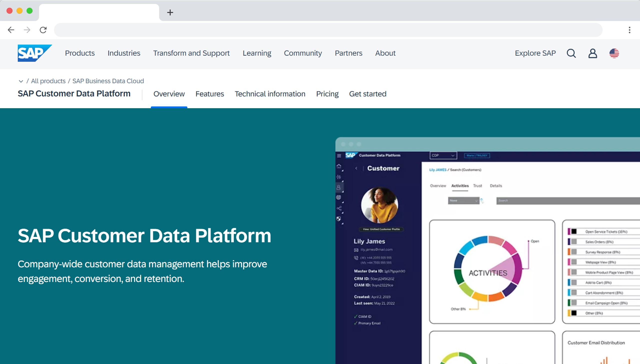Open Transform and Support menu
The height and width of the screenshot is (364, 640).
[x=191, y=53]
